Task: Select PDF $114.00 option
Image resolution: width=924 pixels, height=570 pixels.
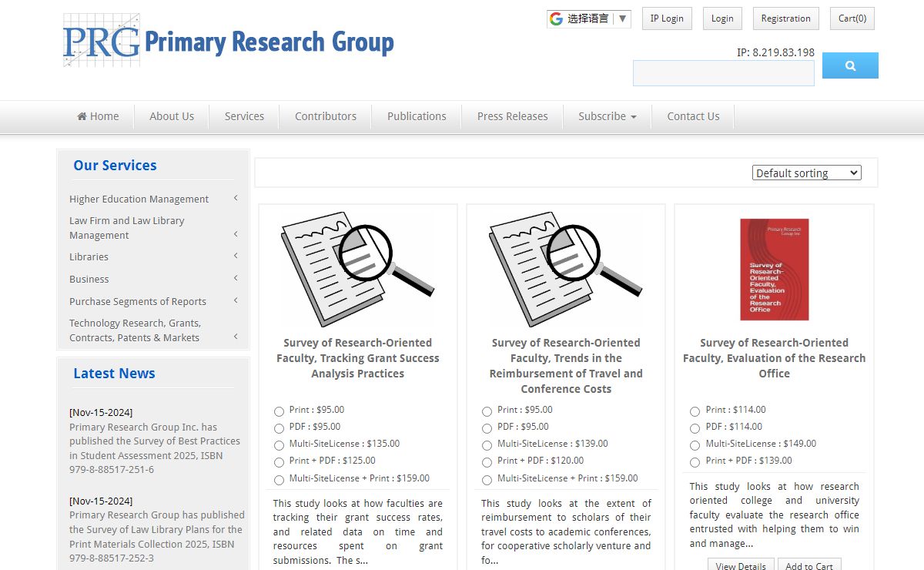Action: 695,428
